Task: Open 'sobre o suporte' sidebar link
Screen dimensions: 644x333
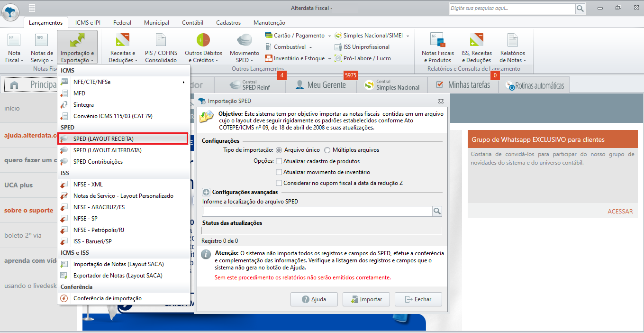Action: 28,210
